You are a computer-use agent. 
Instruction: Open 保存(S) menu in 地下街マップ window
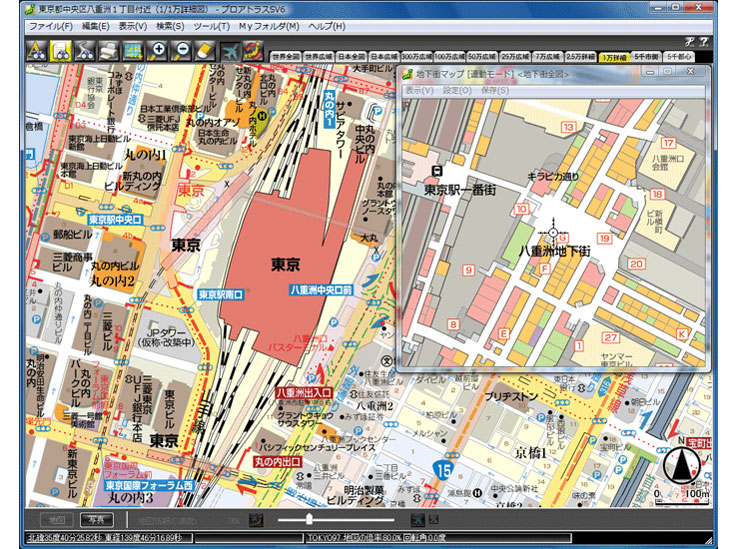[x=494, y=91]
